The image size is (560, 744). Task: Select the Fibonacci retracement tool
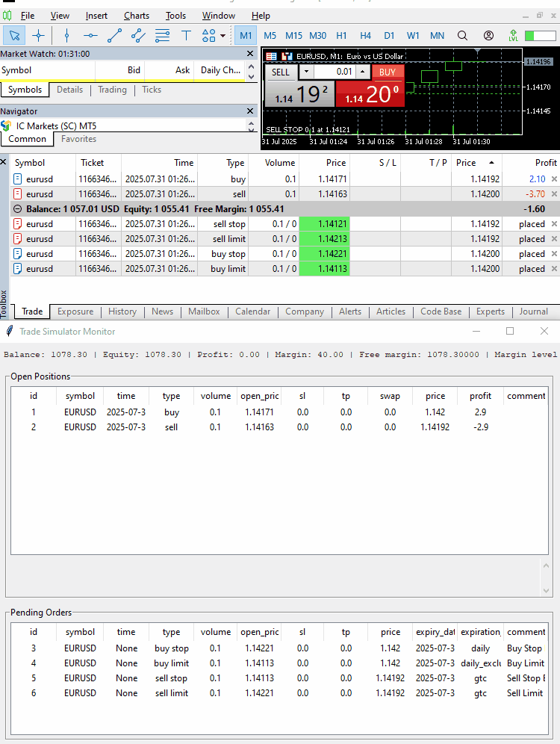coord(162,36)
